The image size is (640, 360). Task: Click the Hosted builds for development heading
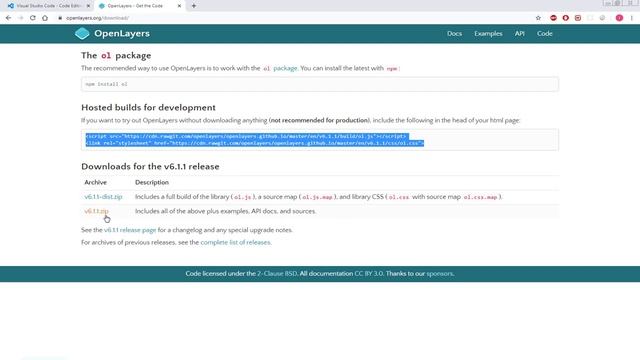(x=148, y=107)
